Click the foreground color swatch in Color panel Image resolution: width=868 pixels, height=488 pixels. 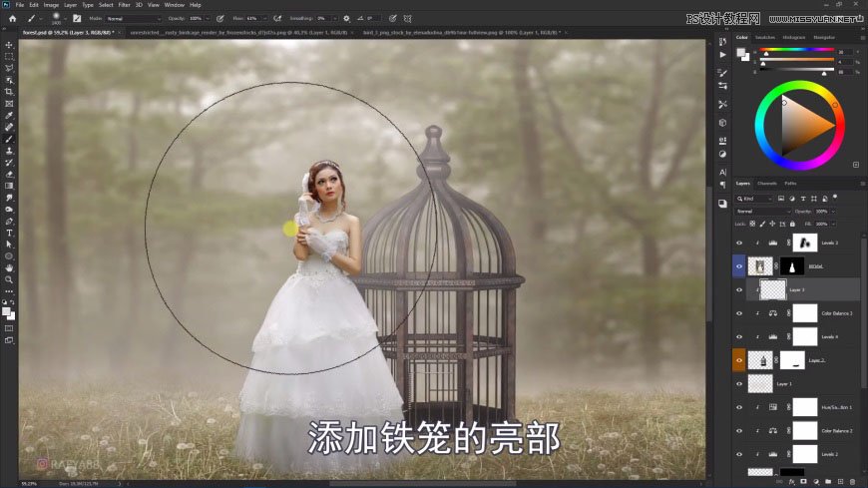(x=740, y=53)
